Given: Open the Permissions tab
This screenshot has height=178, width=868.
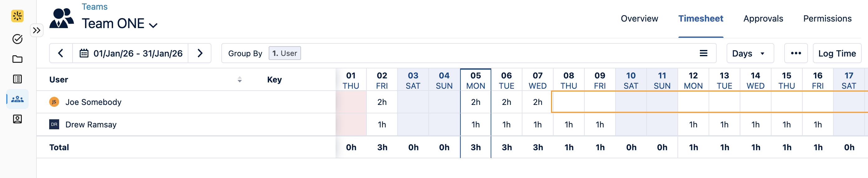Looking at the screenshot, I should 827,18.
